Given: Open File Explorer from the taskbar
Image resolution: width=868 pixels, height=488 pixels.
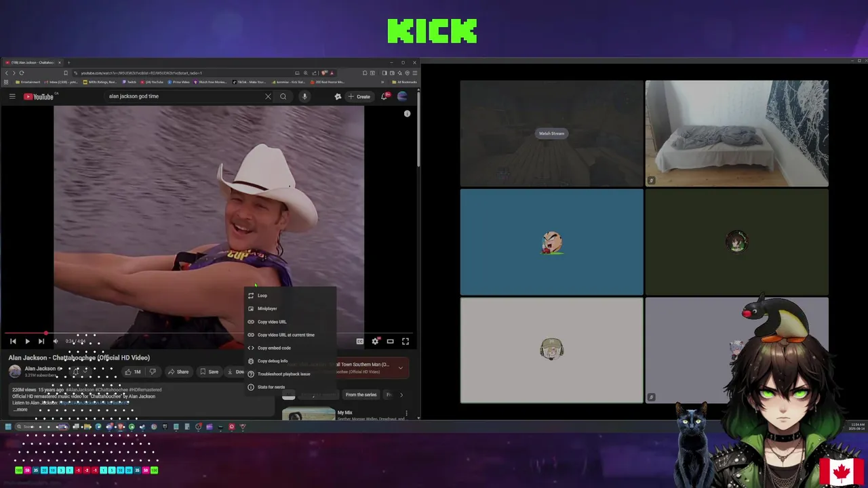Looking at the screenshot, I should pos(87,427).
